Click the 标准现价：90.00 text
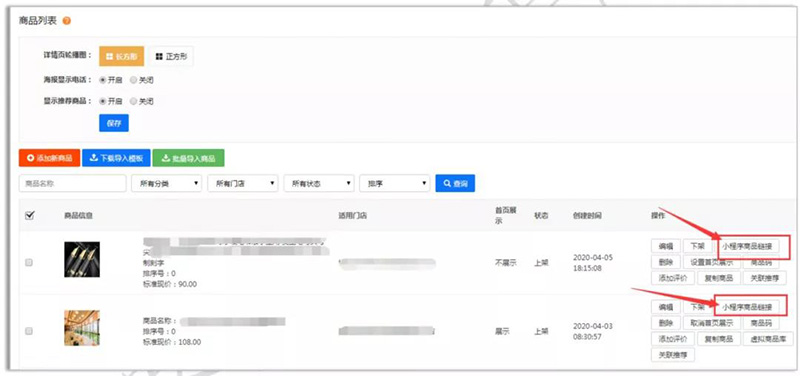 [170, 284]
